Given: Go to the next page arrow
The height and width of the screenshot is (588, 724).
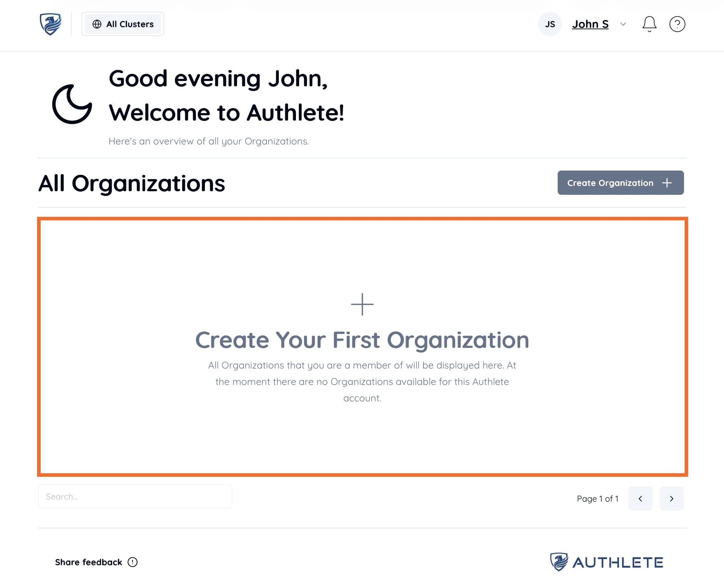Looking at the screenshot, I should coord(672,498).
